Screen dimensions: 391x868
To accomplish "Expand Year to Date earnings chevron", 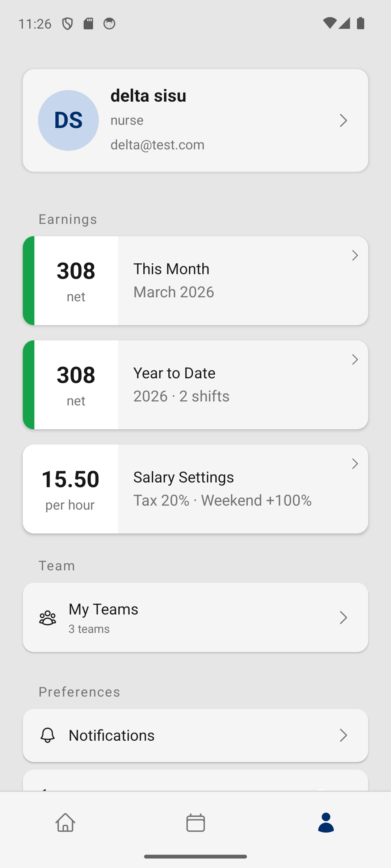I will [355, 360].
